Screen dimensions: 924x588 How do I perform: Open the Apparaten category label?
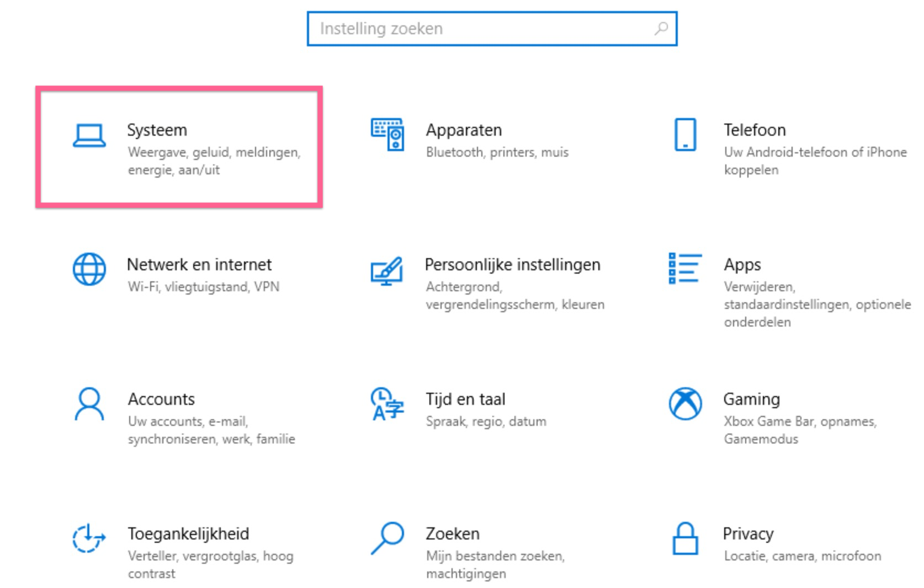(464, 130)
